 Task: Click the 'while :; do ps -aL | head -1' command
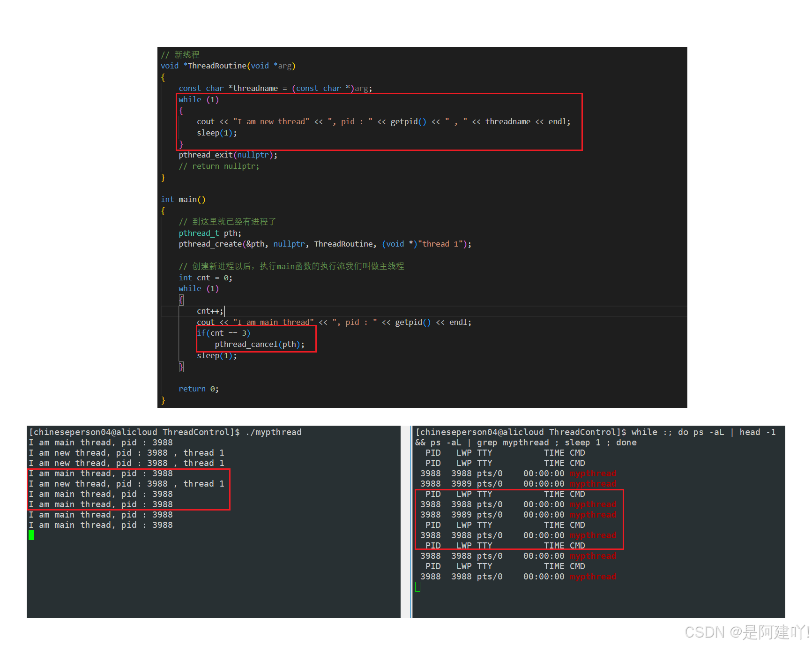pyautogui.click(x=703, y=432)
